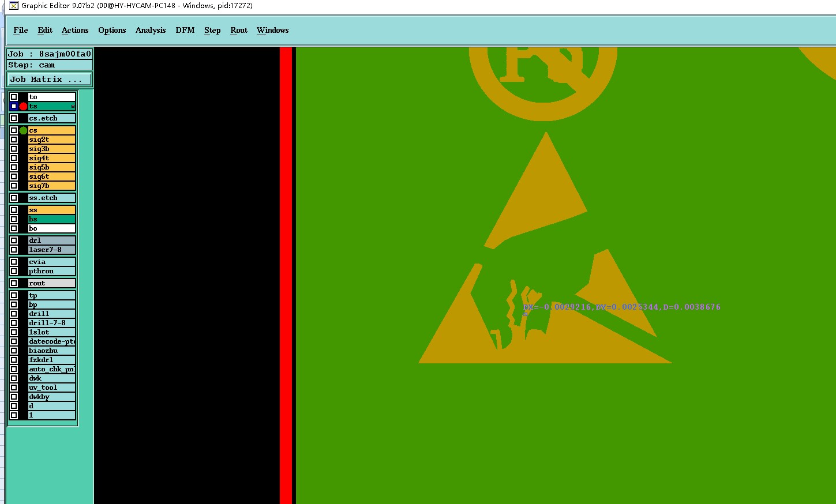This screenshot has width=836, height=504.
Task: Toggle the checkbox for layer rout
Action: click(14, 283)
